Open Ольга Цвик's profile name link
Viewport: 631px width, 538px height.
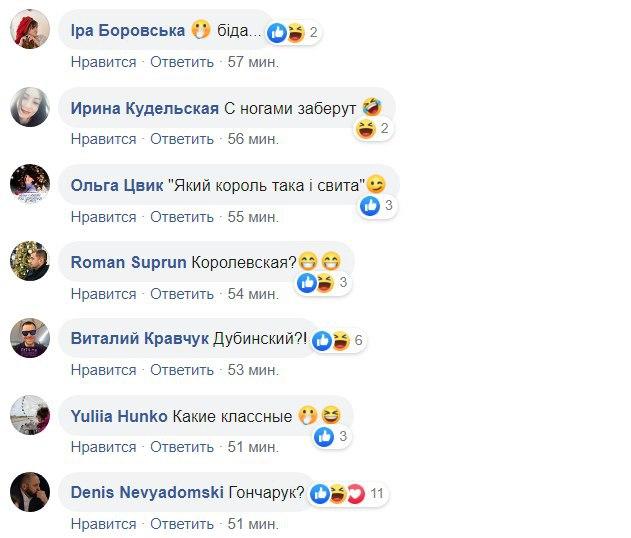114,185
